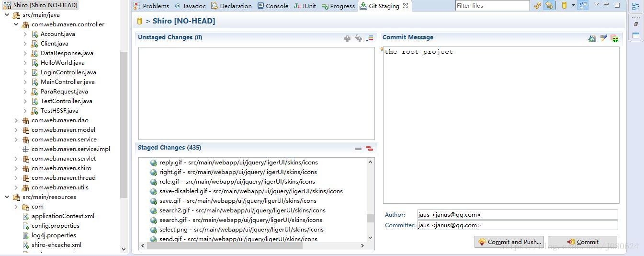Viewport: 644px width, 256px height.
Task: Click the Client.java file icon
Action: (x=34, y=44)
